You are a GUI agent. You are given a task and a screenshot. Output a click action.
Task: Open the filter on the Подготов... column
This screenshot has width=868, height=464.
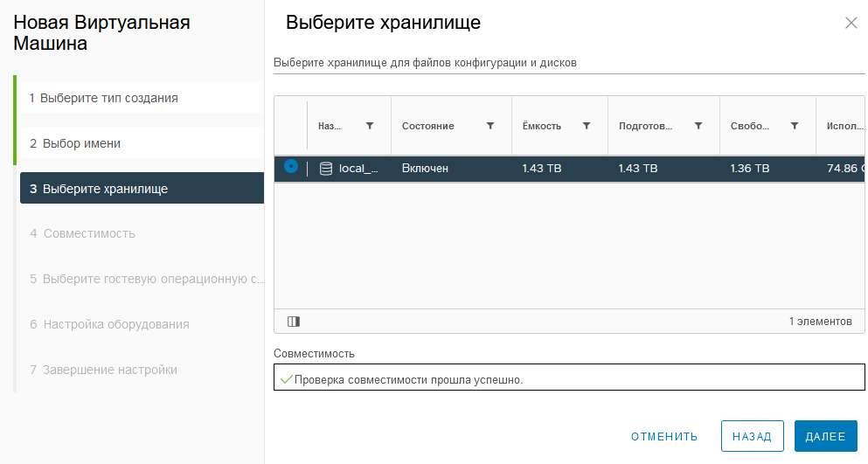coord(698,126)
